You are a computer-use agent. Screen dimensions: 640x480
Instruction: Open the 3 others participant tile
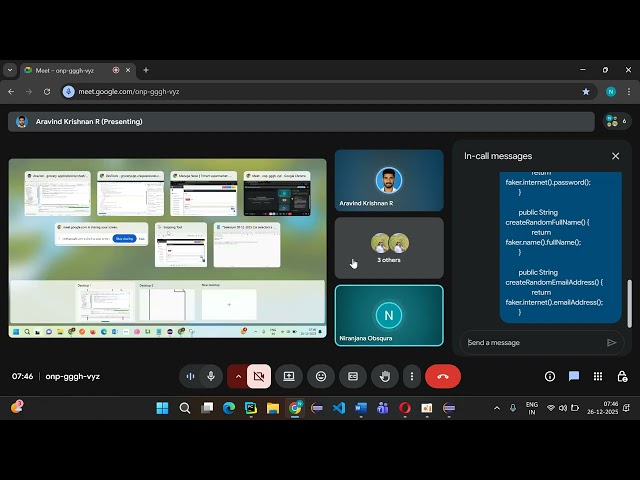pos(389,248)
